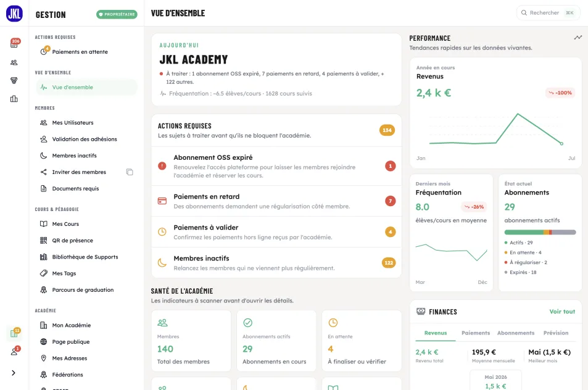The width and height of the screenshot is (588, 390).
Task: Open Paiements en retard action row
Action: click(x=276, y=201)
